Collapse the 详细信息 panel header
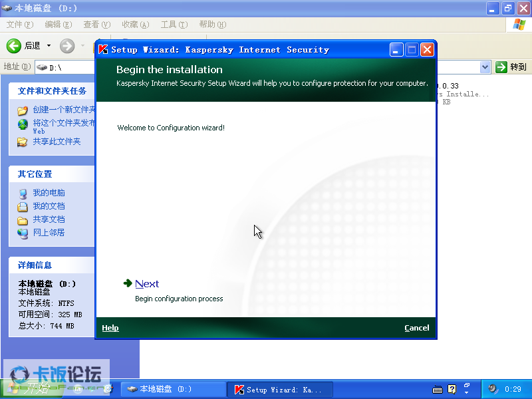The height and width of the screenshot is (399, 532). [52, 265]
